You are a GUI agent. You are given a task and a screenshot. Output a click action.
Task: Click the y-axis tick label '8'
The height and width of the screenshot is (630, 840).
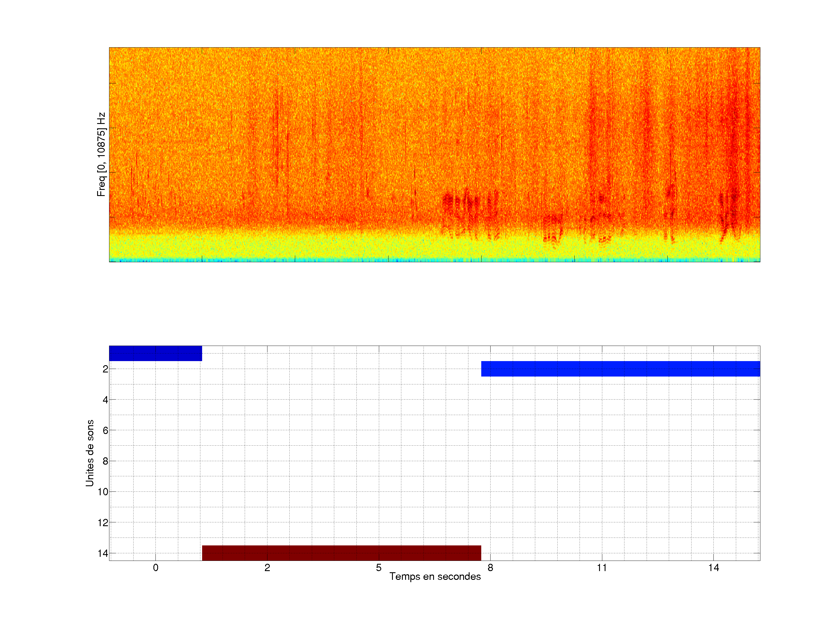(x=105, y=461)
